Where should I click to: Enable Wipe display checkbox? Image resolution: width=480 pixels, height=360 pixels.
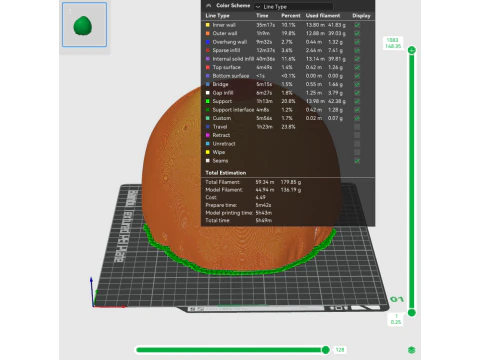(x=357, y=152)
